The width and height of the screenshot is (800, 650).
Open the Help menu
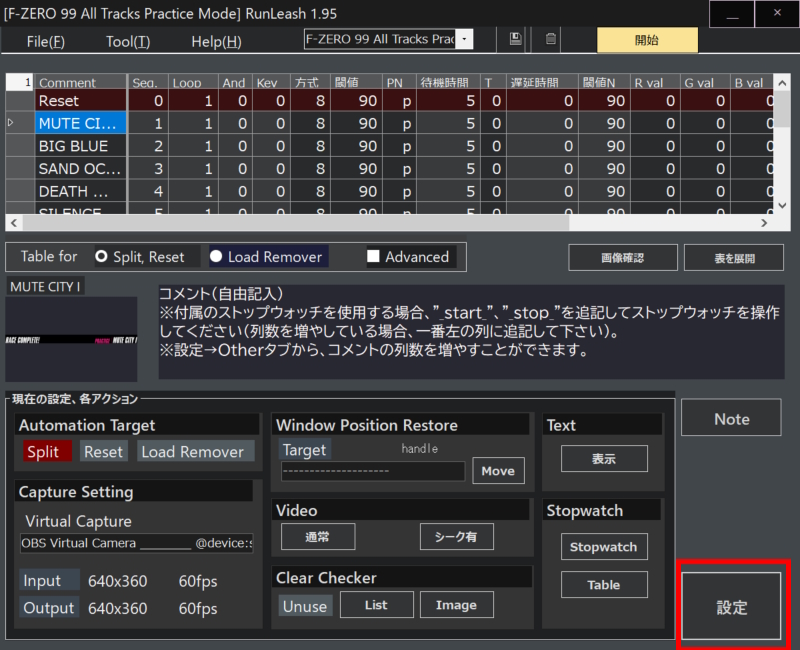(x=216, y=41)
